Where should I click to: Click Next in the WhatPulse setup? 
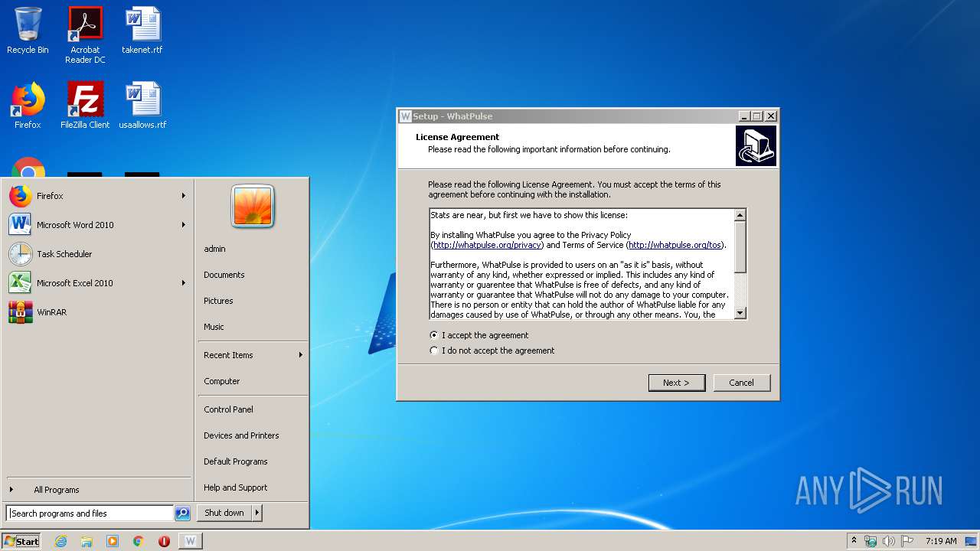click(677, 383)
